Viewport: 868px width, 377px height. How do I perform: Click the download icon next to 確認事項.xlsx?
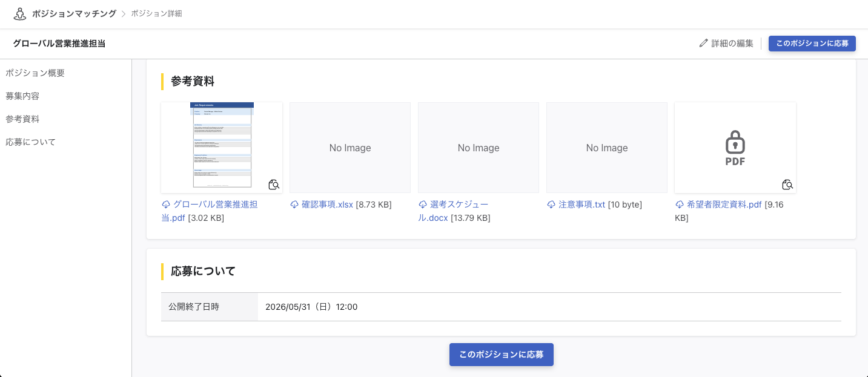(x=294, y=205)
